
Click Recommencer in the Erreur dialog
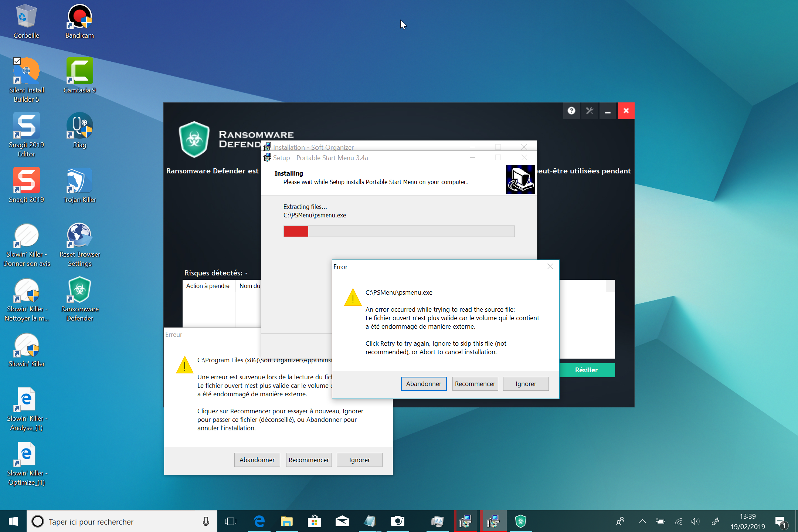click(x=309, y=460)
